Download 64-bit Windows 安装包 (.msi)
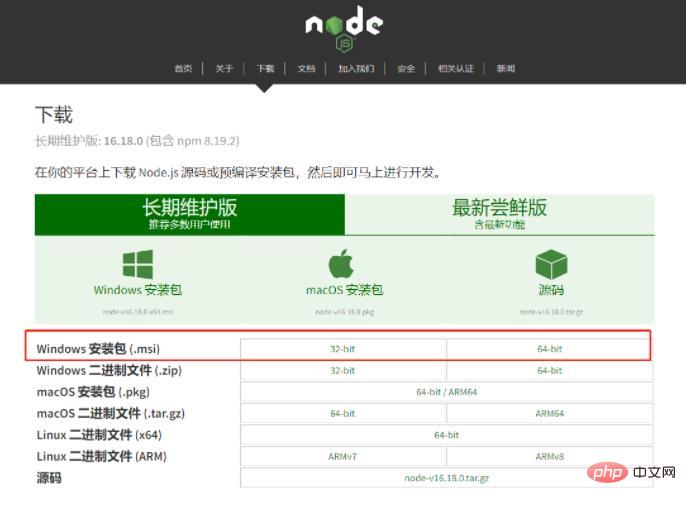 coord(550,349)
